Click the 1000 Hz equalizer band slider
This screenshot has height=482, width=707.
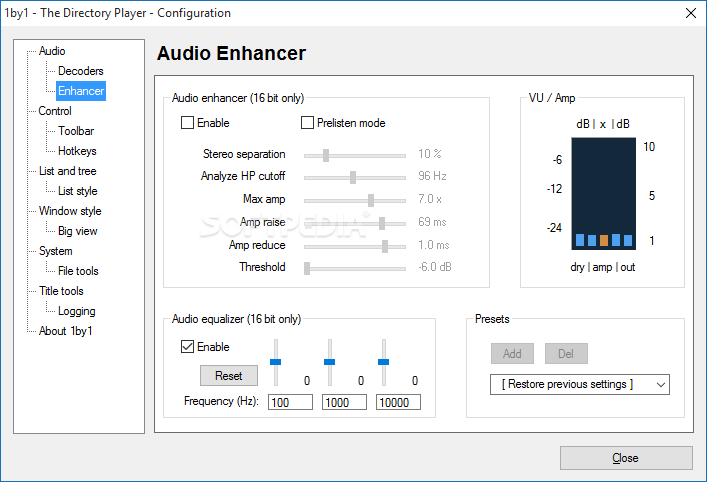[x=330, y=363]
